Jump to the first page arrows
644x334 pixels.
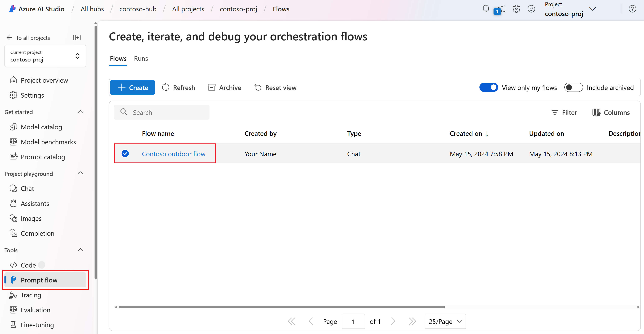tap(291, 321)
